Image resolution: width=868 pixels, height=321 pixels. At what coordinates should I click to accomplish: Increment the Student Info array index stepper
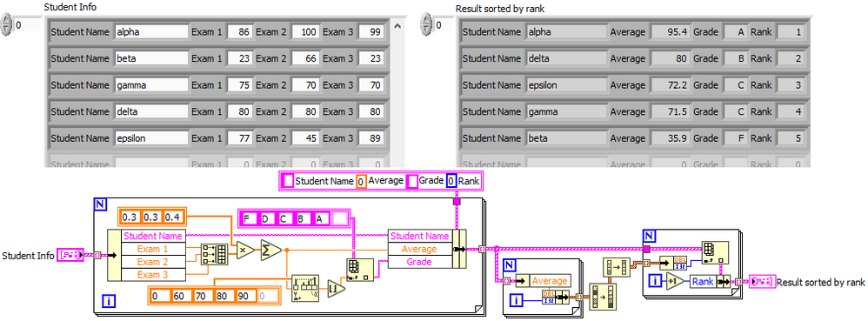[x=7, y=21]
